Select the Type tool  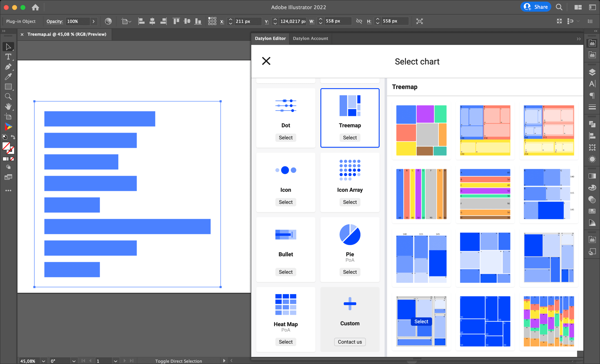pyautogui.click(x=8, y=57)
